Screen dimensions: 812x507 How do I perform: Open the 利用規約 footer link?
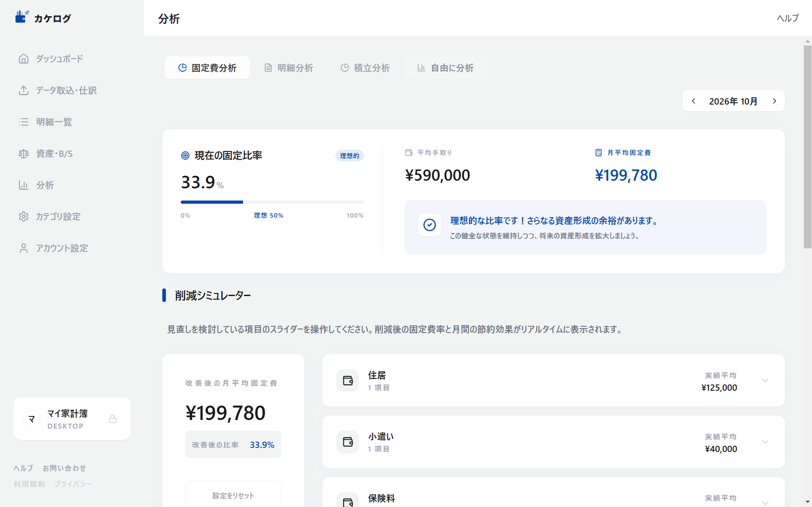(x=29, y=484)
